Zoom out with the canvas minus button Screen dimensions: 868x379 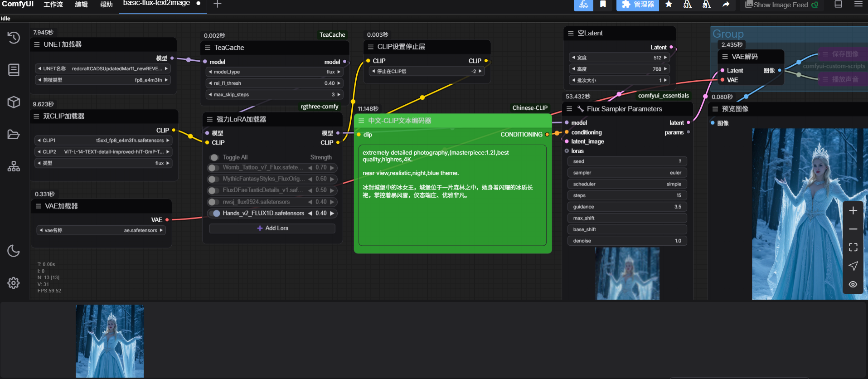[x=853, y=229]
